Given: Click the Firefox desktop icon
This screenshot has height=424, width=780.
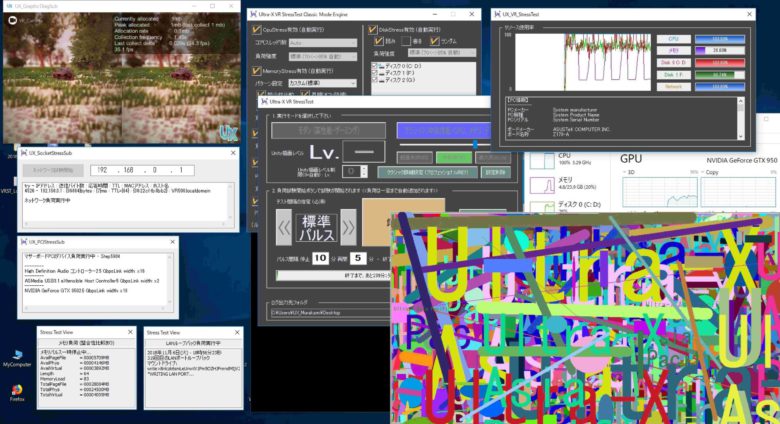Looking at the screenshot, I should pyautogui.click(x=17, y=392).
